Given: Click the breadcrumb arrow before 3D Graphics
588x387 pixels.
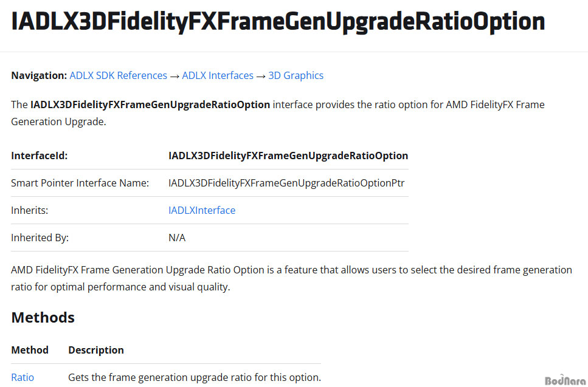Looking at the screenshot, I should [261, 76].
